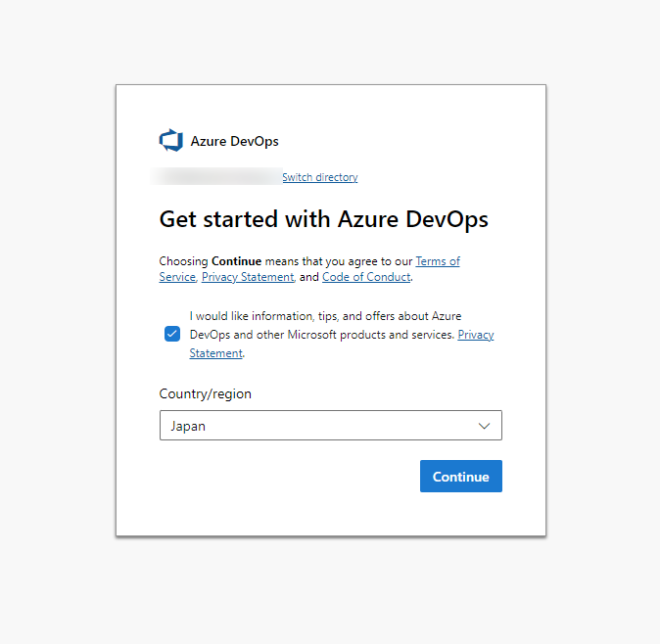Open the Switch directory link

(320, 177)
